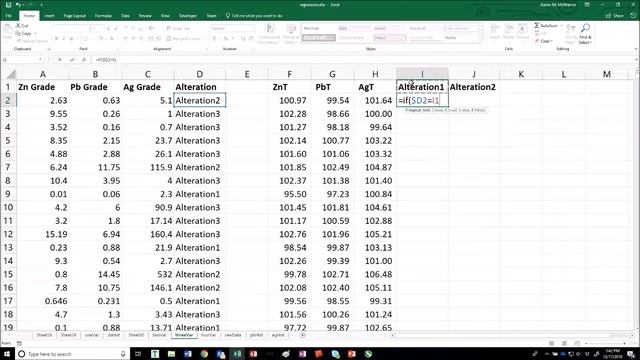Click the Zn Grade header cell
640x360 pixels.
pyautogui.click(x=42, y=87)
